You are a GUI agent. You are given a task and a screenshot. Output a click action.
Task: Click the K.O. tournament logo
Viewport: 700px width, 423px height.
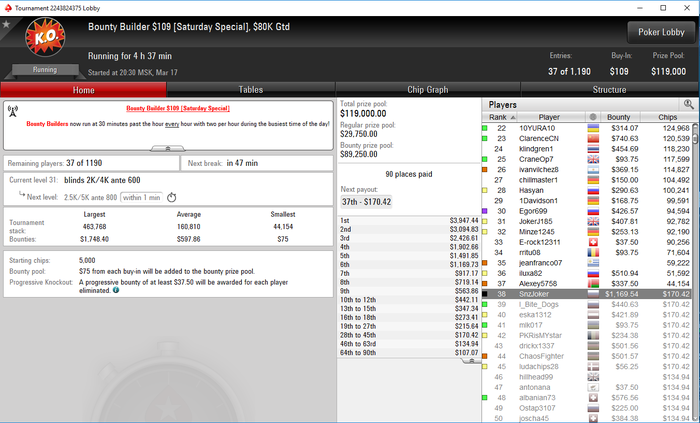coord(45,37)
